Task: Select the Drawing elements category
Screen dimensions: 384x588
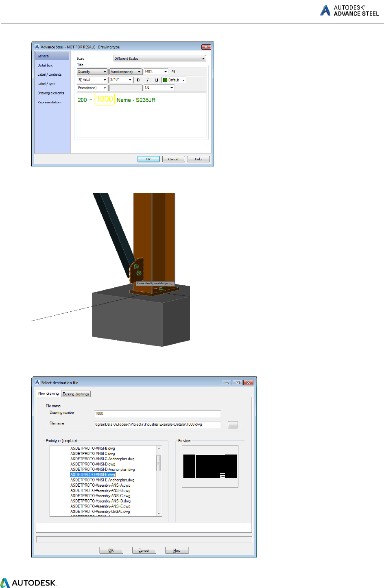Action: pos(51,93)
